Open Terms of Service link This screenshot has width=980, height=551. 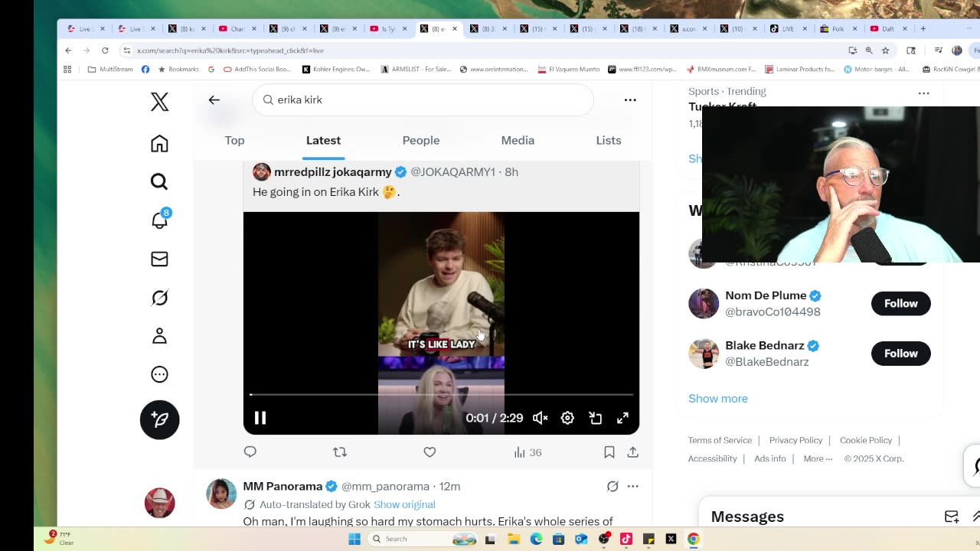(720, 440)
